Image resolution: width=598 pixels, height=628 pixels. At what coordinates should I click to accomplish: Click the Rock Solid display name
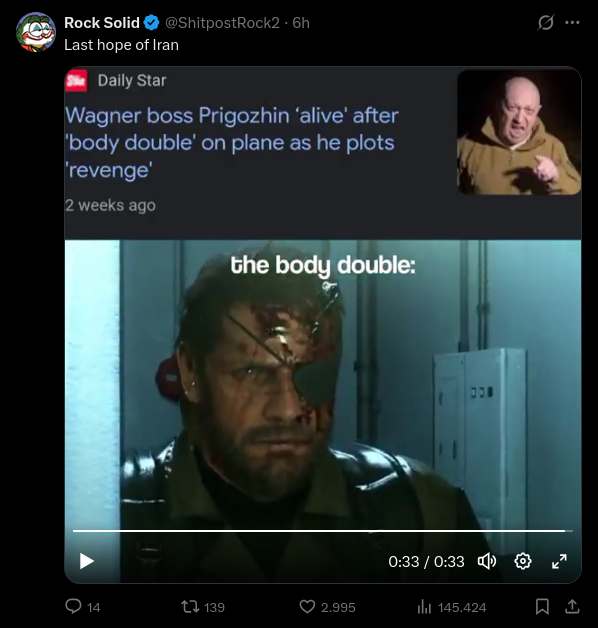pos(102,23)
